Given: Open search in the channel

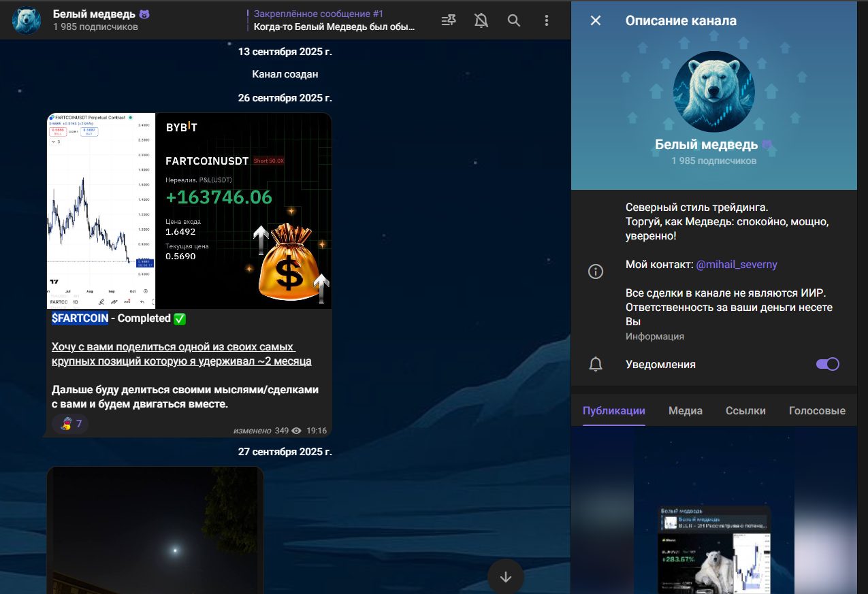Looking at the screenshot, I should (514, 20).
